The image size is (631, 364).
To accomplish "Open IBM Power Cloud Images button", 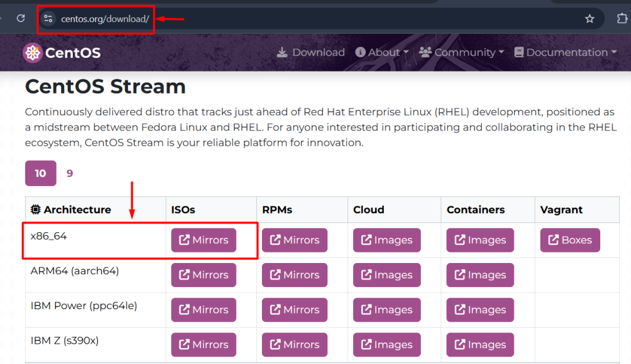I will [x=386, y=310].
